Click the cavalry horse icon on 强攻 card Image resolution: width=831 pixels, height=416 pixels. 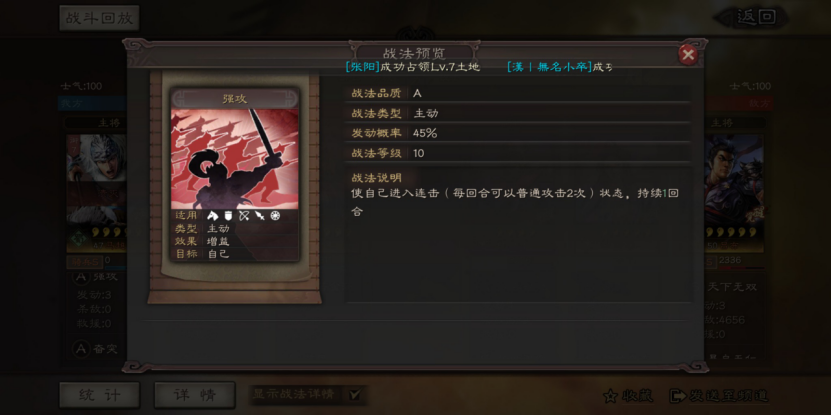[x=213, y=215]
